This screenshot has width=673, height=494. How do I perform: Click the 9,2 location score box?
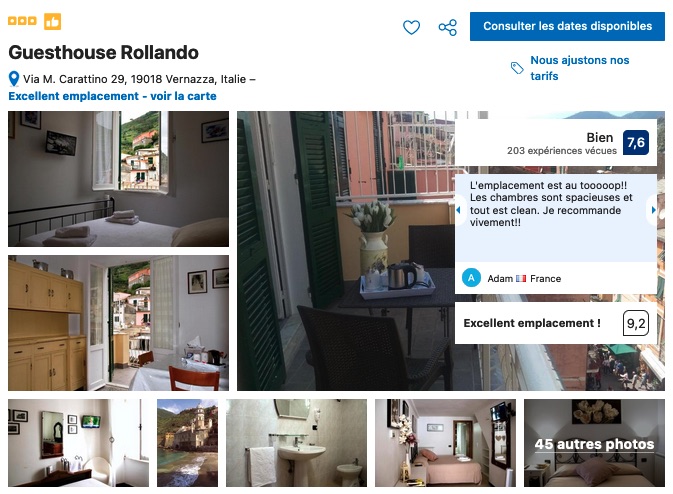(636, 323)
